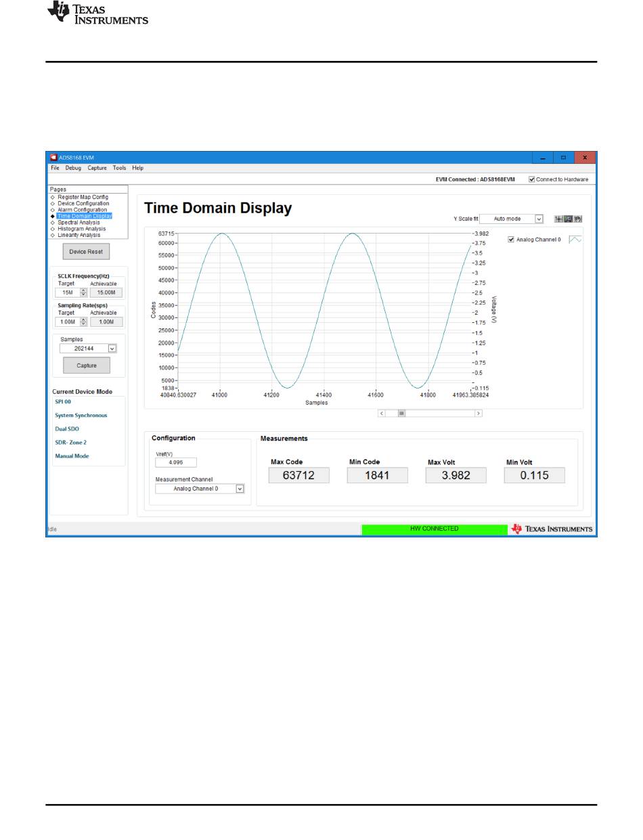Viewport: 643px width, 840px height.
Task: Go to the Register Map Config page
Action: [83, 197]
